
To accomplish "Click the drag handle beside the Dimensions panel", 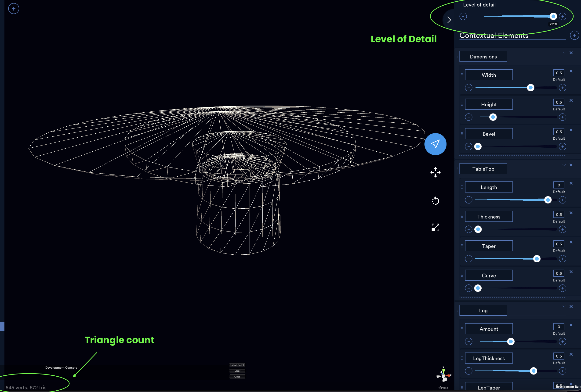I will (x=457, y=57).
